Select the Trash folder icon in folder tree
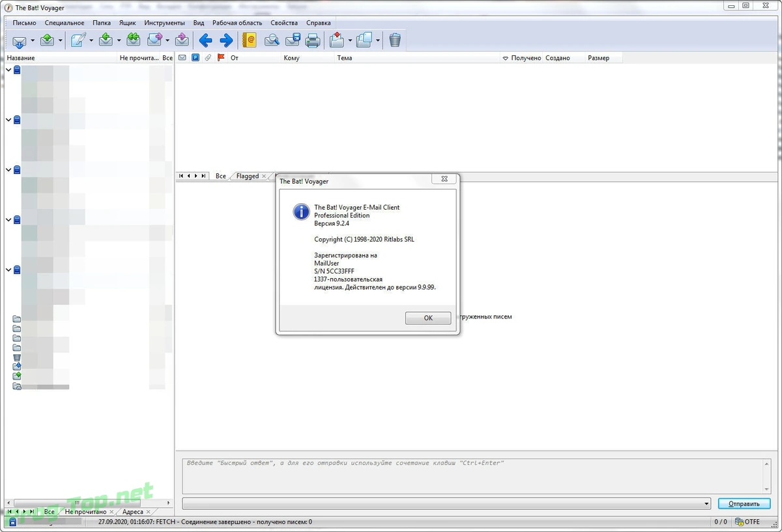Screen dimensions: 782x532 click(x=17, y=357)
